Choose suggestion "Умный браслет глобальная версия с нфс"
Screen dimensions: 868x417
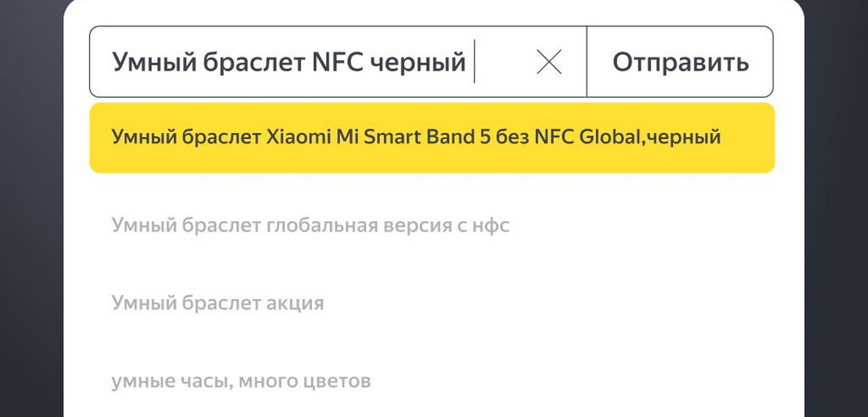click(x=311, y=225)
